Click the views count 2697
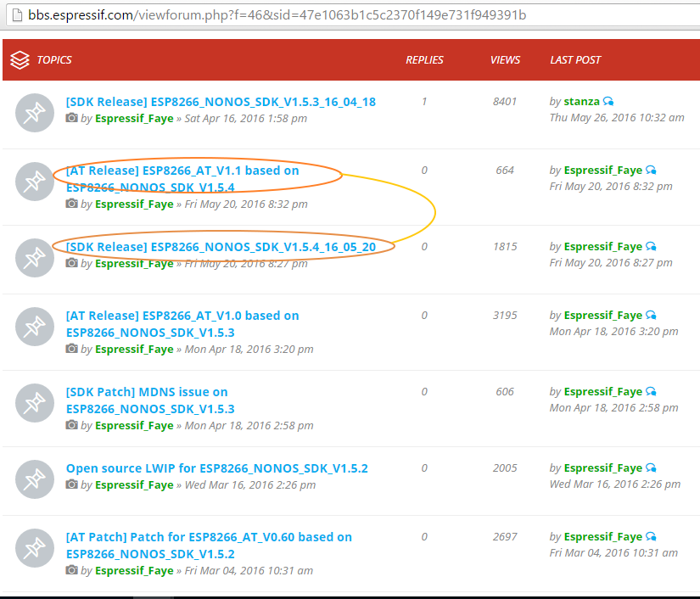 click(505, 537)
